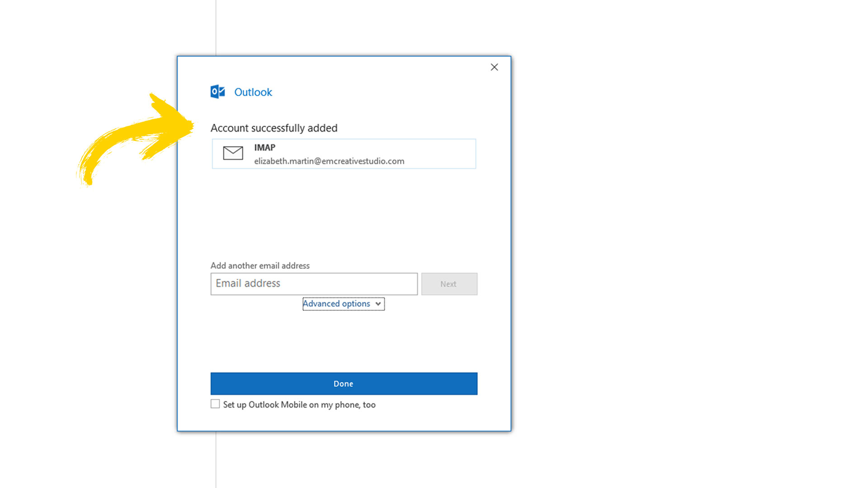Click the IMAP account type label
The width and height of the screenshot is (868, 488).
pyautogui.click(x=264, y=148)
